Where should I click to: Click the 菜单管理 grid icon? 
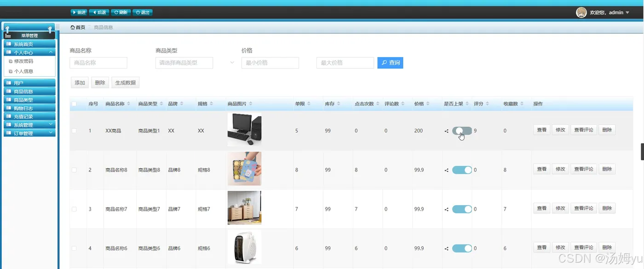click(x=8, y=35)
